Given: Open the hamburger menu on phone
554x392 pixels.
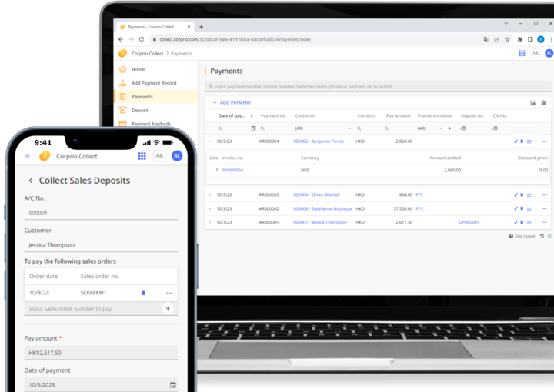Looking at the screenshot, I should (27, 156).
